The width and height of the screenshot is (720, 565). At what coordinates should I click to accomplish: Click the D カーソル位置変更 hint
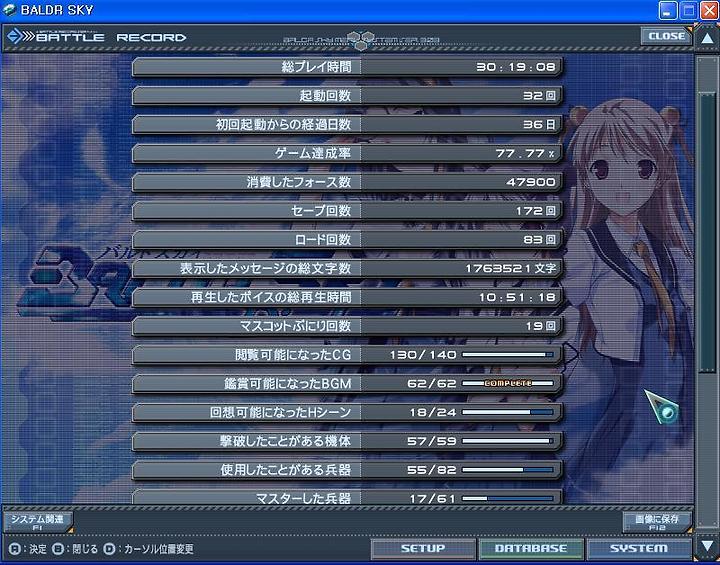(149, 549)
